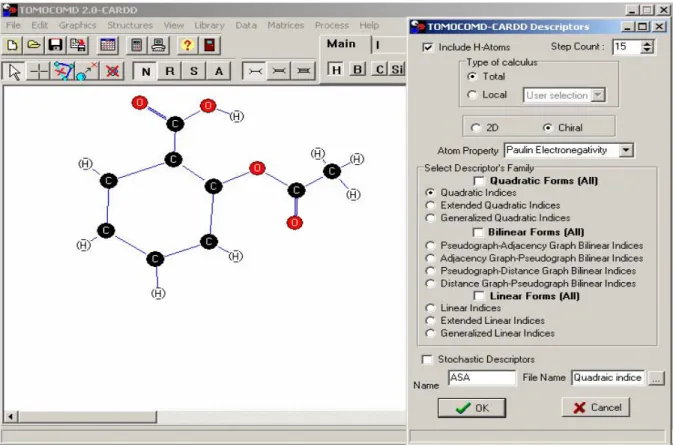
Task: Choose the double bond tool
Action: point(279,71)
